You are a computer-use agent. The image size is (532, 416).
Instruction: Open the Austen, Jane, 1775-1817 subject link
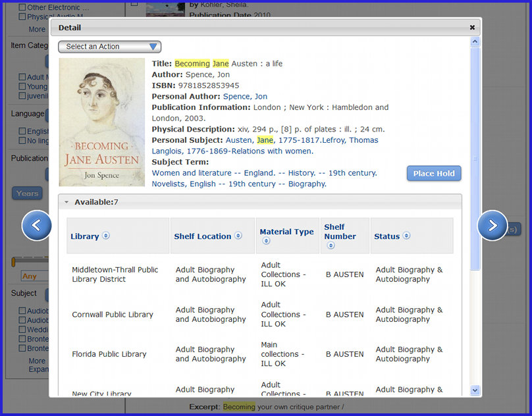coord(274,140)
